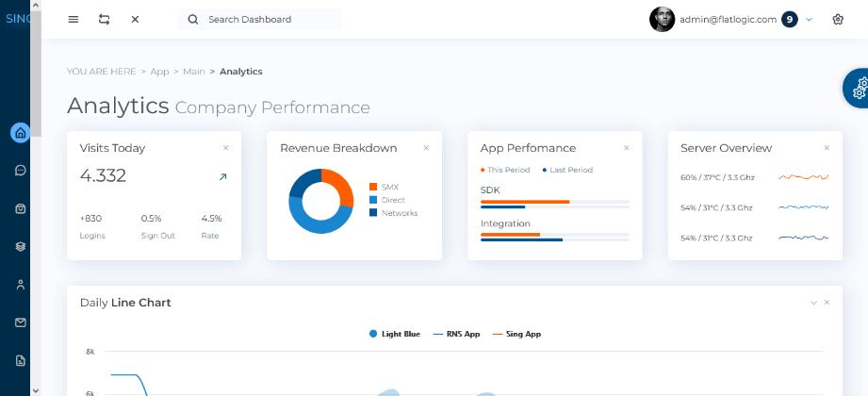868x396 pixels.
Task: Click the 0.5% Sign Out value
Action: point(151,218)
